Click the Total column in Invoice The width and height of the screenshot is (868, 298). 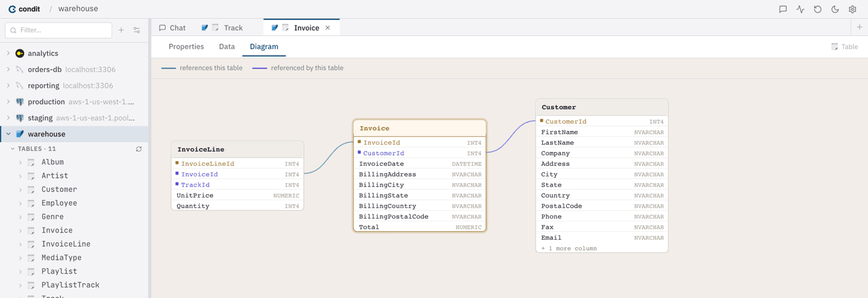(420, 227)
